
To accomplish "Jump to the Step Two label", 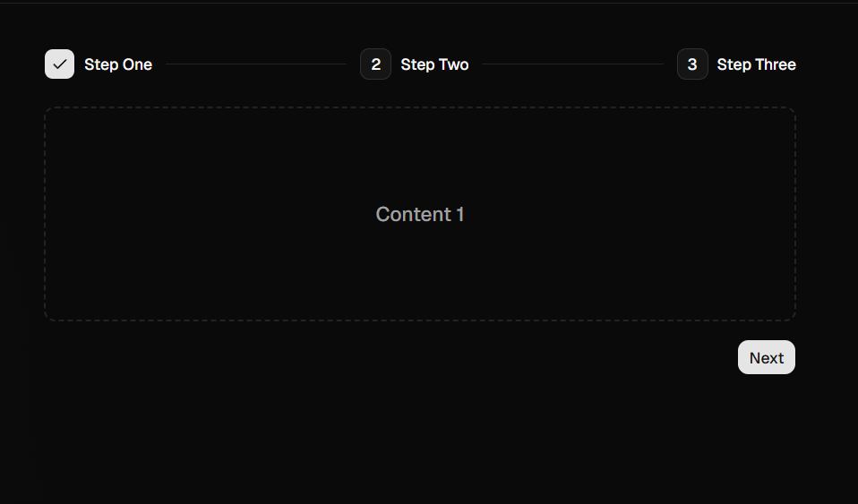I will (x=434, y=64).
